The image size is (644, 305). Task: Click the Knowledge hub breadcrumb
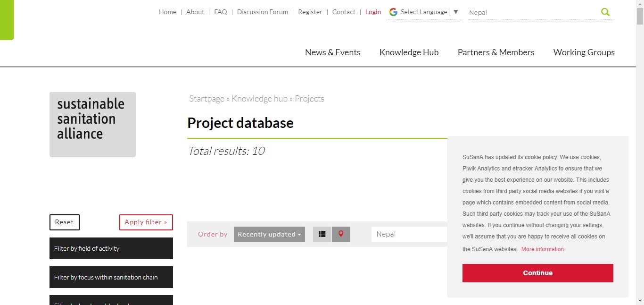[259, 99]
